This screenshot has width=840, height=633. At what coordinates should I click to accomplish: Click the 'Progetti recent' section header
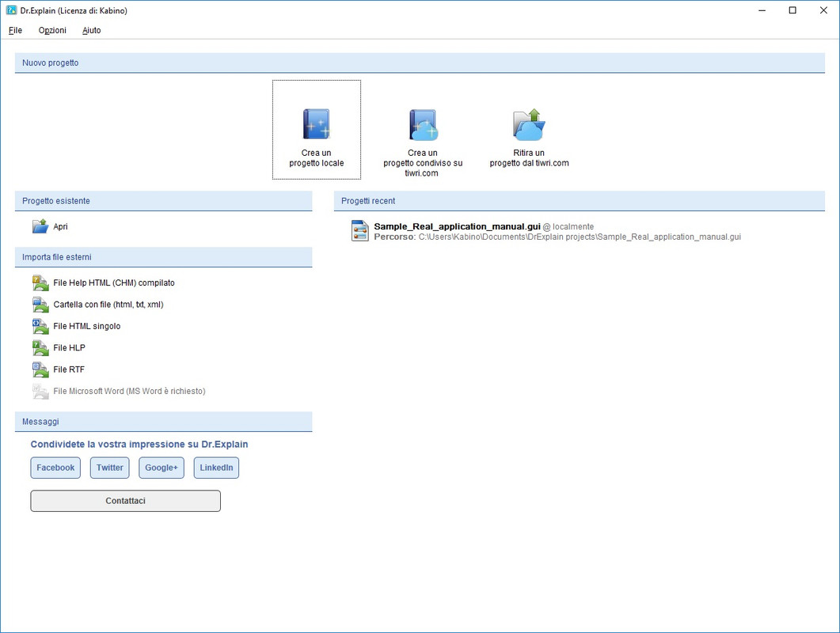(x=579, y=201)
